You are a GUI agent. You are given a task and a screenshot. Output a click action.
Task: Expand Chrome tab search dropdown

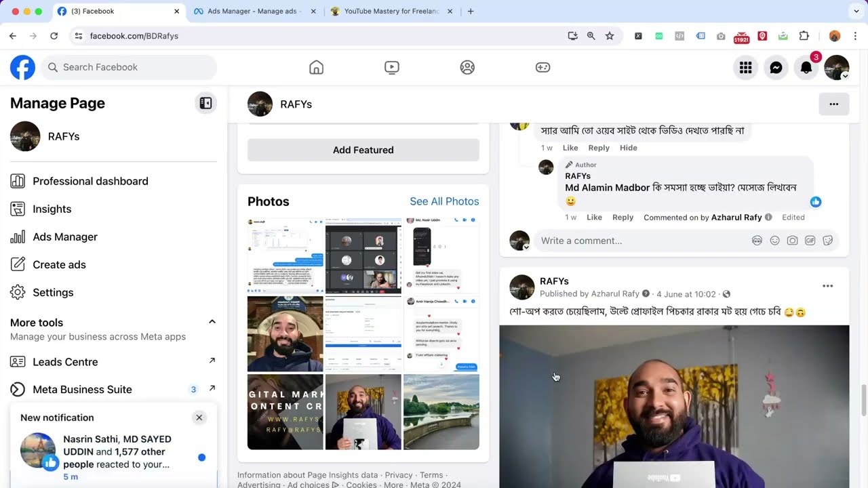[x=856, y=11]
